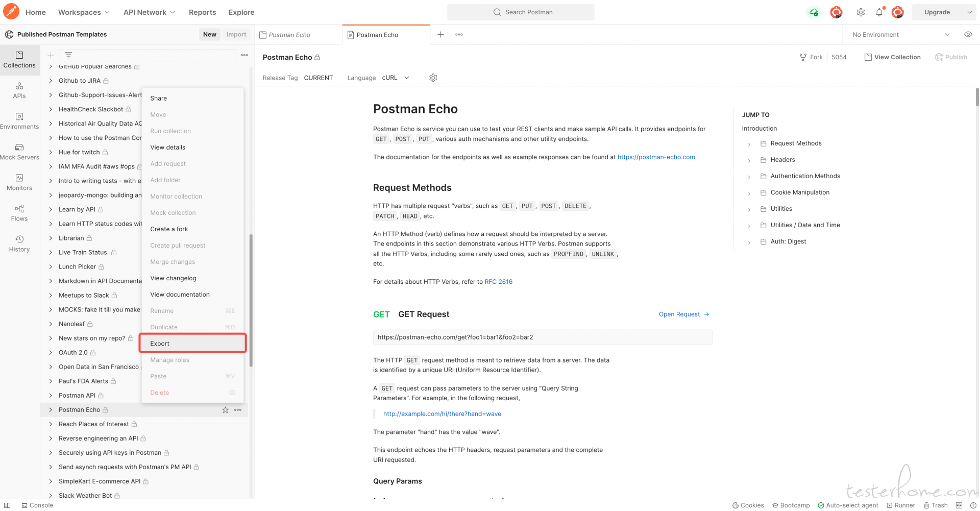Open the No Environment dropdown
980x511 pixels.
pyautogui.click(x=901, y=35)
